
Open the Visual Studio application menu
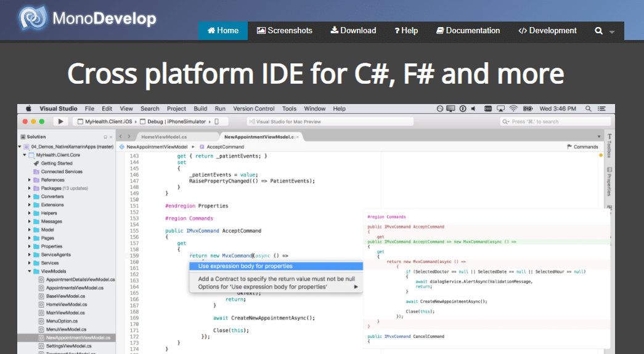coord(59,109)
